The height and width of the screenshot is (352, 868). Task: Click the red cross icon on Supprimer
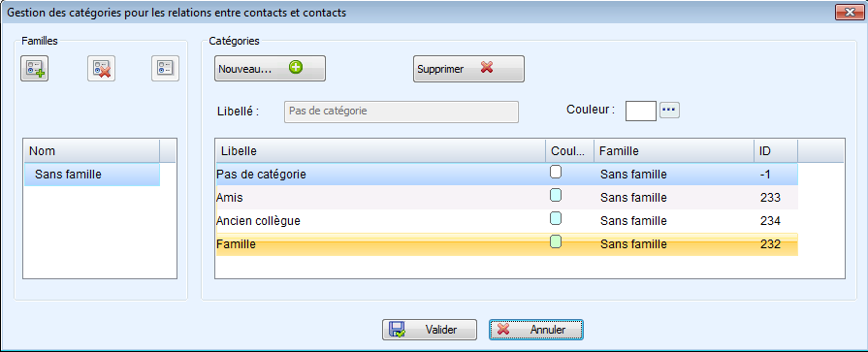click(487, 68)
